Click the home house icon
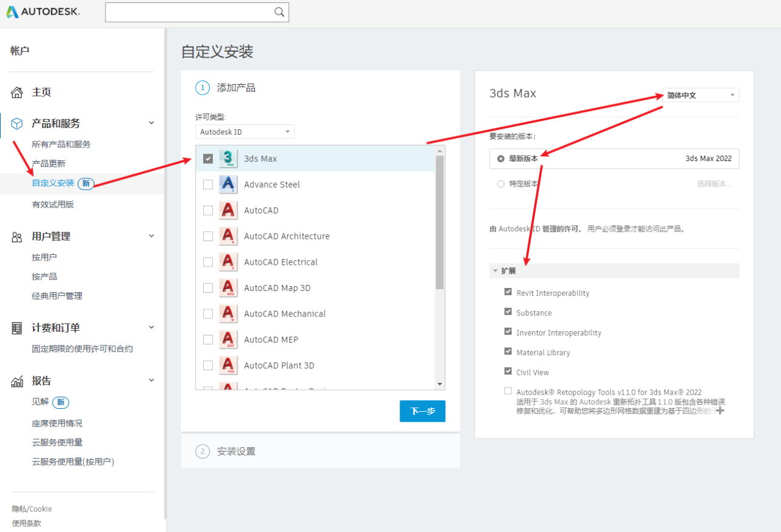781x532 pixels. pos(17,92)
